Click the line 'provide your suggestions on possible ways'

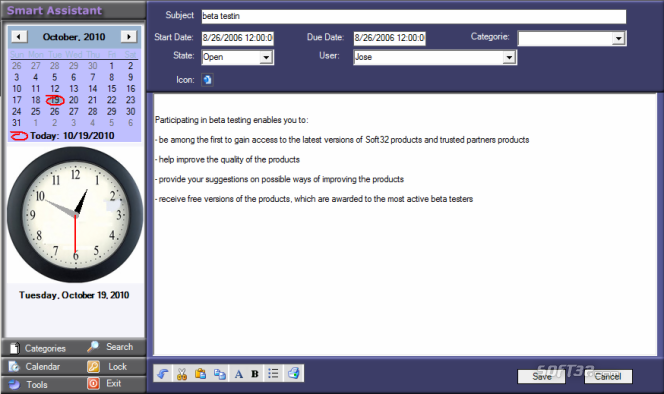[279, 179]
